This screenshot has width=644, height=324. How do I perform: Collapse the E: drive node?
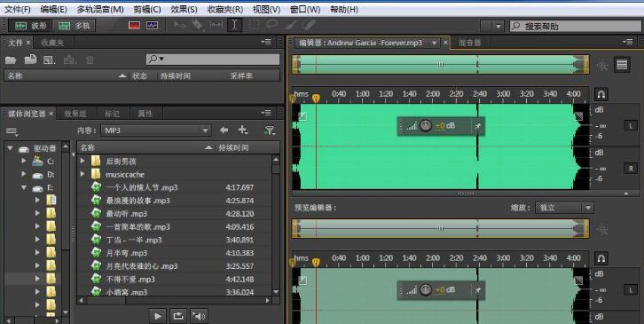point(24,187)
